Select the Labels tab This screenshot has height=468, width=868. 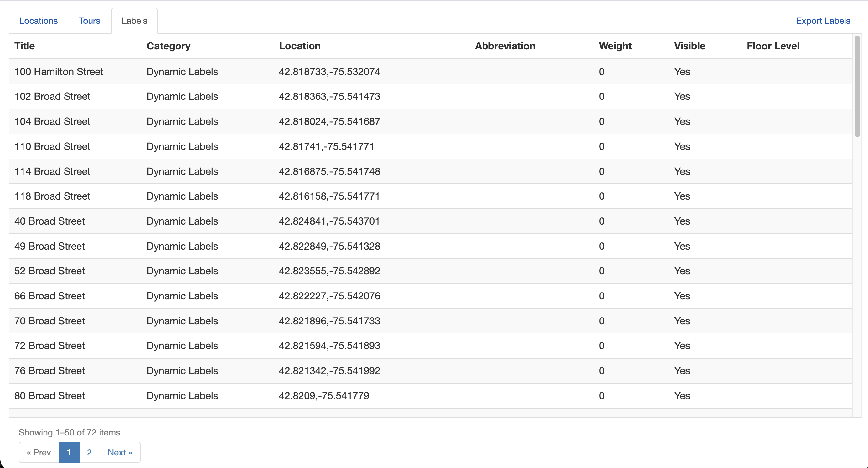pos(134,21)
